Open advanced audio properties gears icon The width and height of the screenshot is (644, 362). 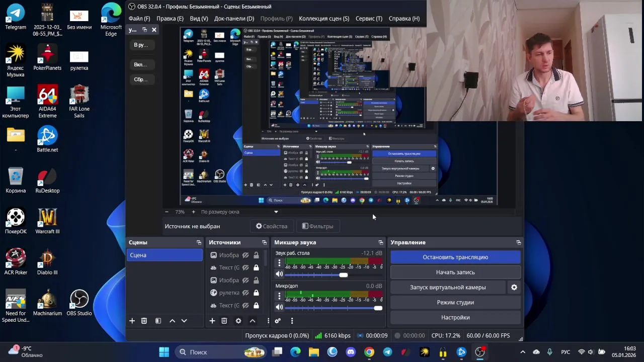tap(278, 321)
